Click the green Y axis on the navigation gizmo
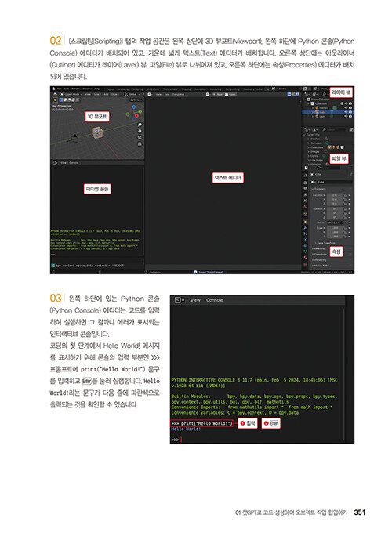392x536 pixels. click(x=140, y=111)
